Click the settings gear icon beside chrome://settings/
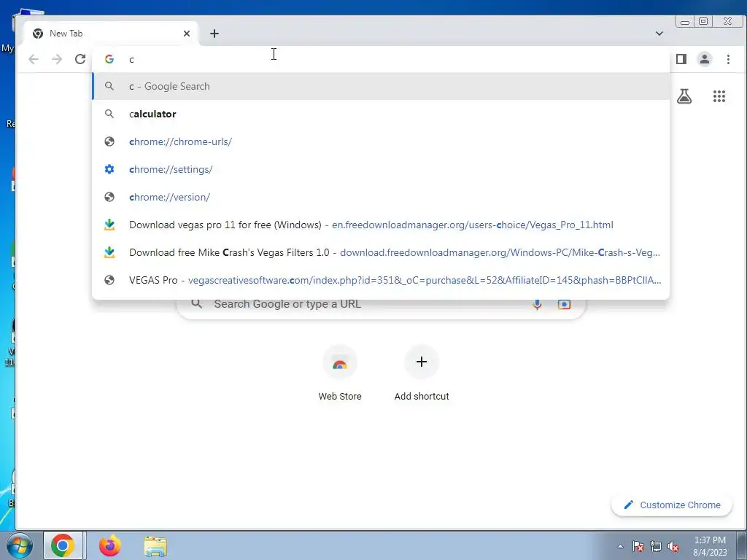The image size is (747, 560). tap(109, 169)
